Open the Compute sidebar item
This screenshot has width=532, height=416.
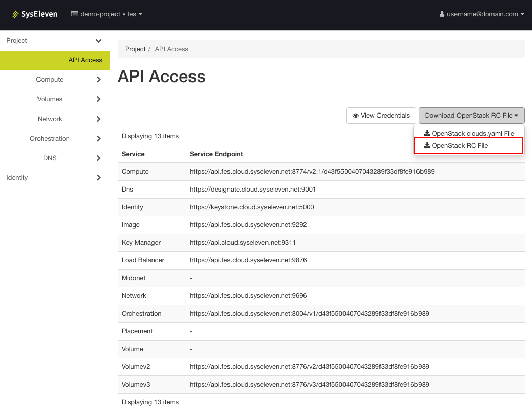(50, 80)
